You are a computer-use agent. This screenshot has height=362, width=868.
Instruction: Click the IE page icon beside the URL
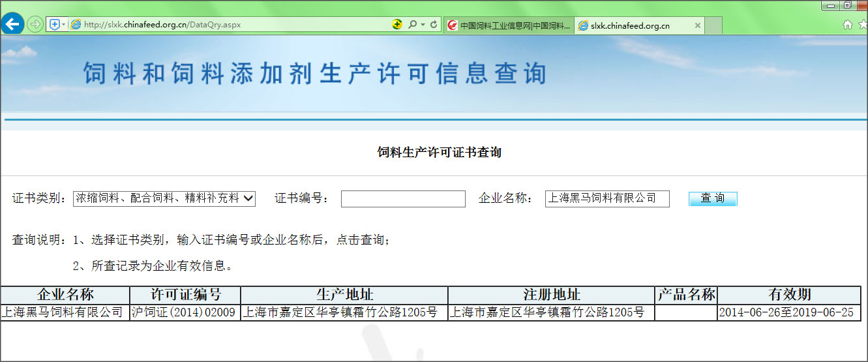click(x=76, y=25)
